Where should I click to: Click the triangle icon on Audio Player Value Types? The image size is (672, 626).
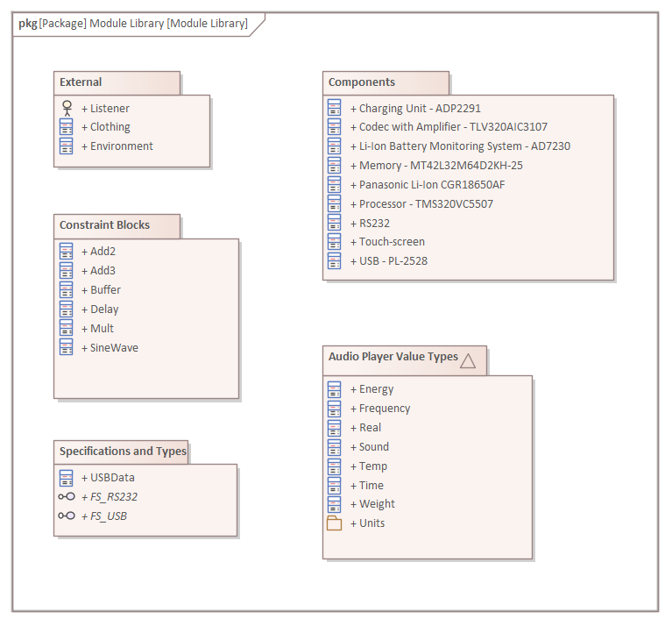(x=468, y=361)
